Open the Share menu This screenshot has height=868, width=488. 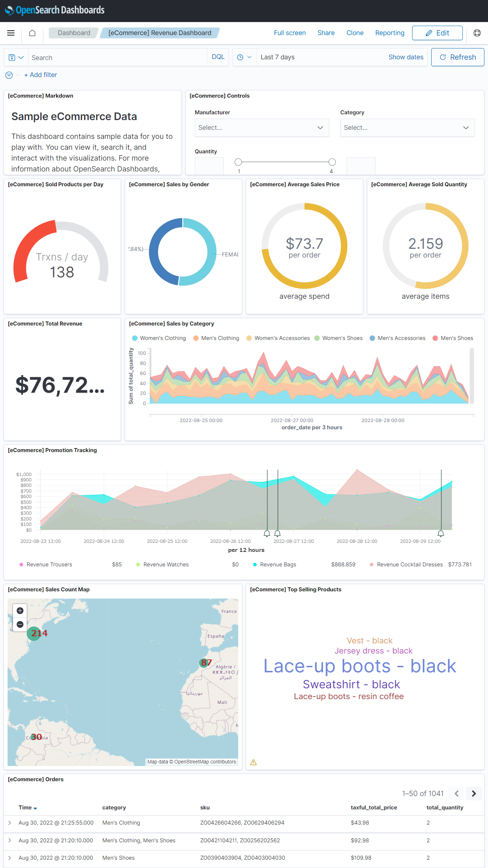click(326, 33)
